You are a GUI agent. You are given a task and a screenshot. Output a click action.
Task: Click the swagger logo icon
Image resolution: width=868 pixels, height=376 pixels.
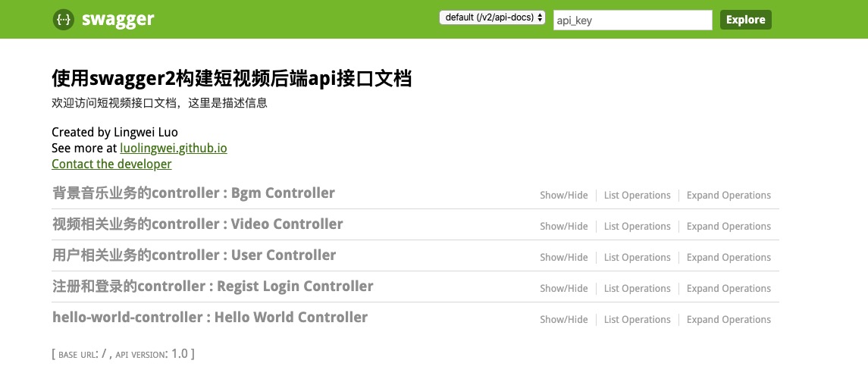[64, 20]
